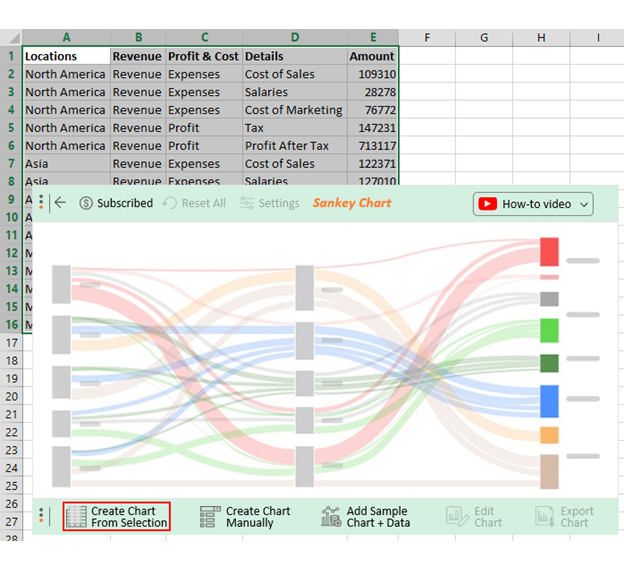This screenshot has width=624, height=570.
Task: Select row 17 header
Action: coord(11,343)
